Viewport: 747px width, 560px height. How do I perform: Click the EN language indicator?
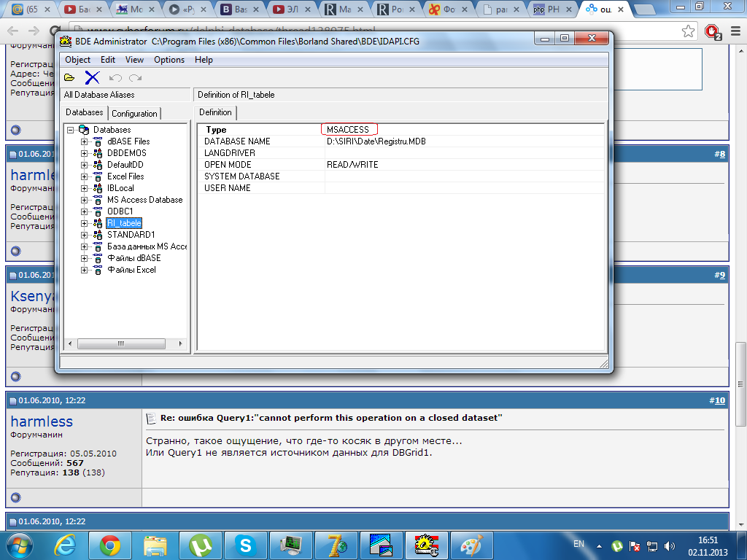tap(578, 544)
